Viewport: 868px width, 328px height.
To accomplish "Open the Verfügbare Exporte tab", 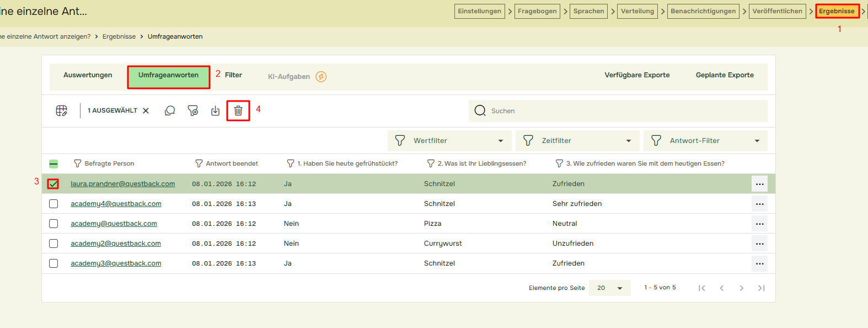I will (x=637, y=75).
